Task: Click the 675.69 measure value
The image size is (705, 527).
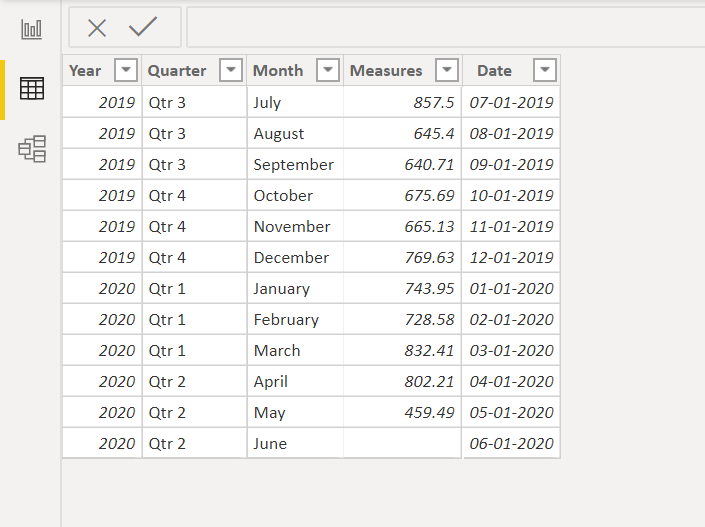Action: pos(429,196)
